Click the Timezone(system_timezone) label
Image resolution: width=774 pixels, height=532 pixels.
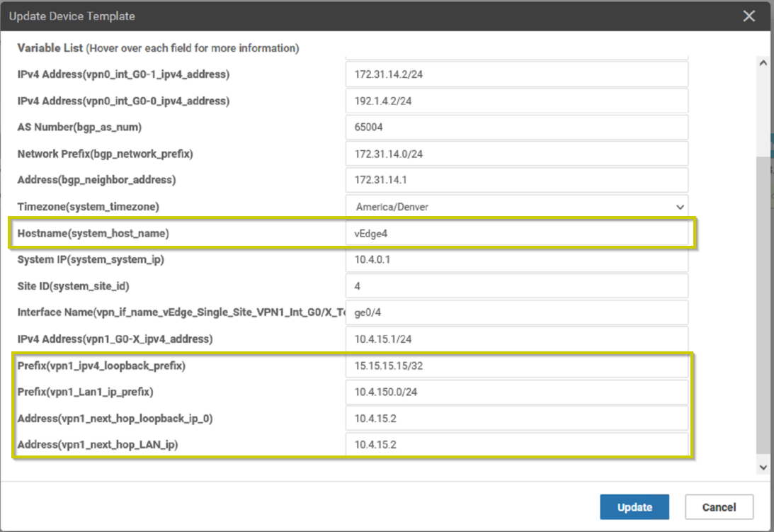tap(88, 206)
